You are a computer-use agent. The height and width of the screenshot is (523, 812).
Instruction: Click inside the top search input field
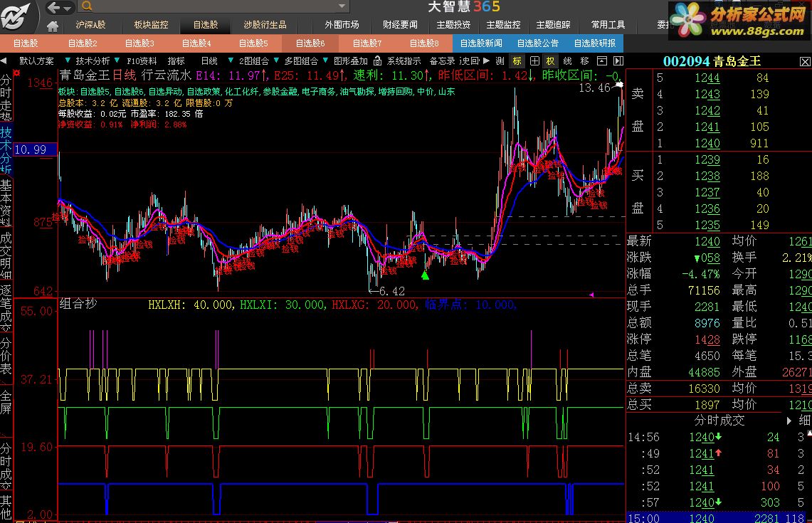[213, 6]
